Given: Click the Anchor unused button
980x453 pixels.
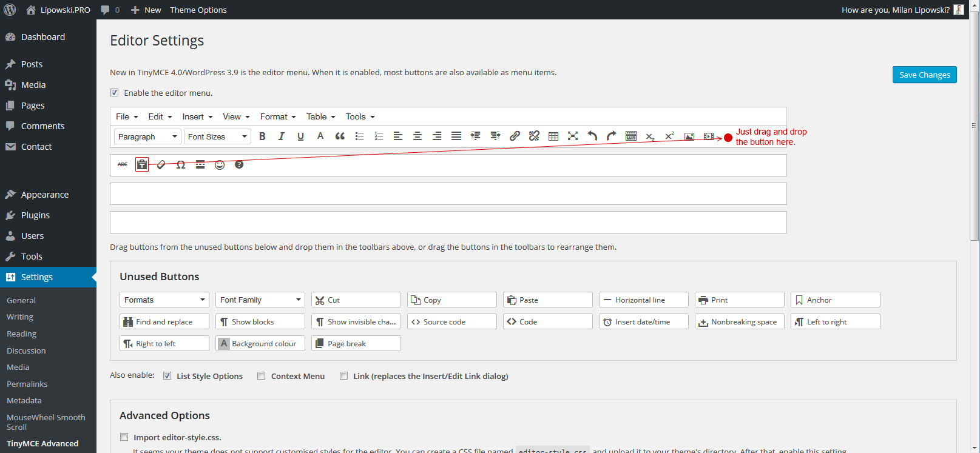Looking at the screenshot, I should point(836,300).
